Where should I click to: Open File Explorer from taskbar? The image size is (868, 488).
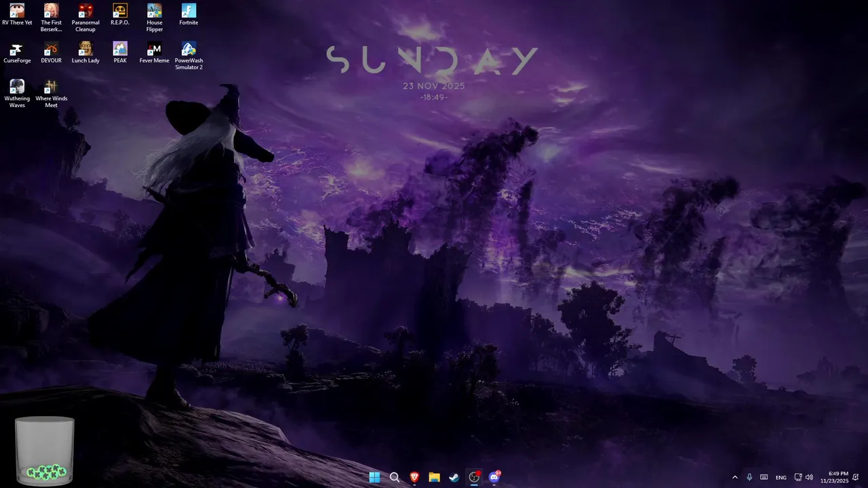434,477
